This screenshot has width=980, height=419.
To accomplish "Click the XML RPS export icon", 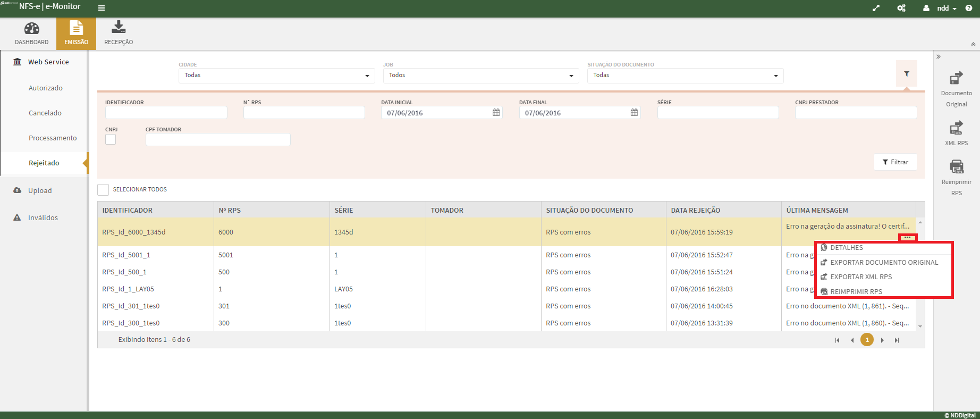I will 956,128.
